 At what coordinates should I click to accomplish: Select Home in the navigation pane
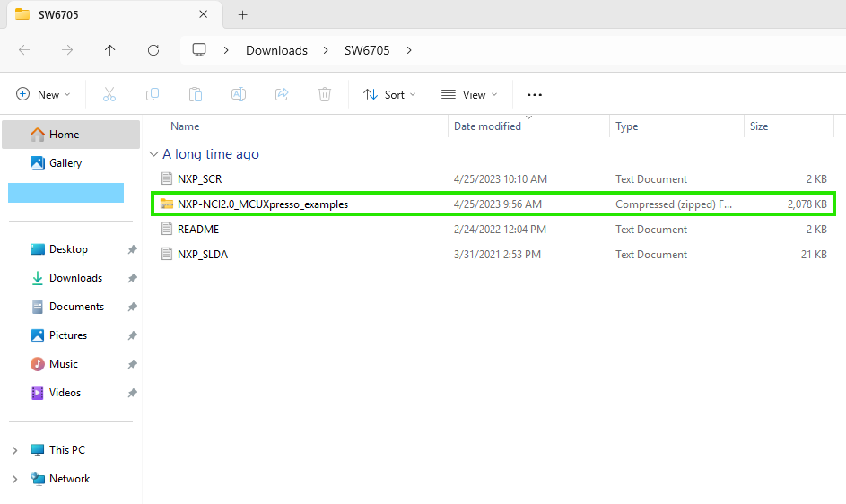(71, 135)
